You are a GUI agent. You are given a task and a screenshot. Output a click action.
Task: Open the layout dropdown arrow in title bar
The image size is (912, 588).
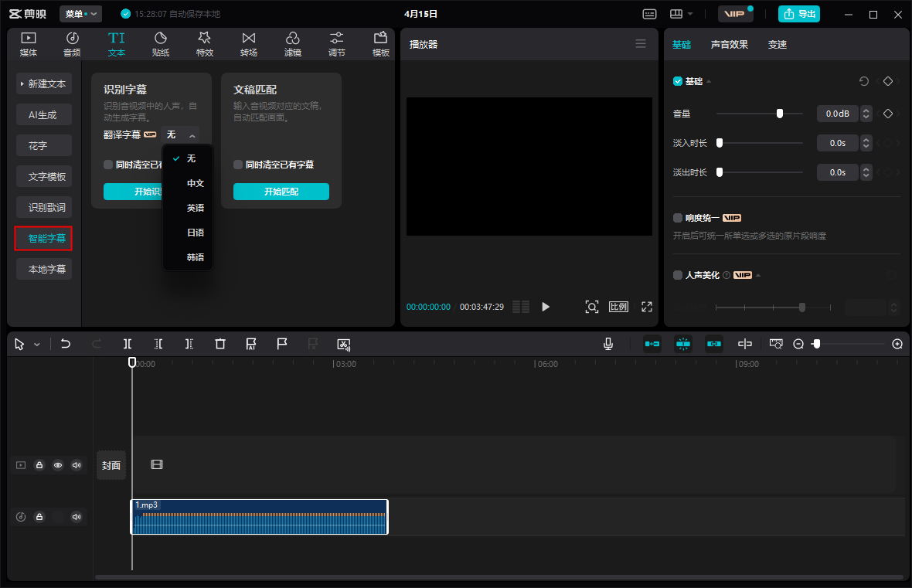690,14
